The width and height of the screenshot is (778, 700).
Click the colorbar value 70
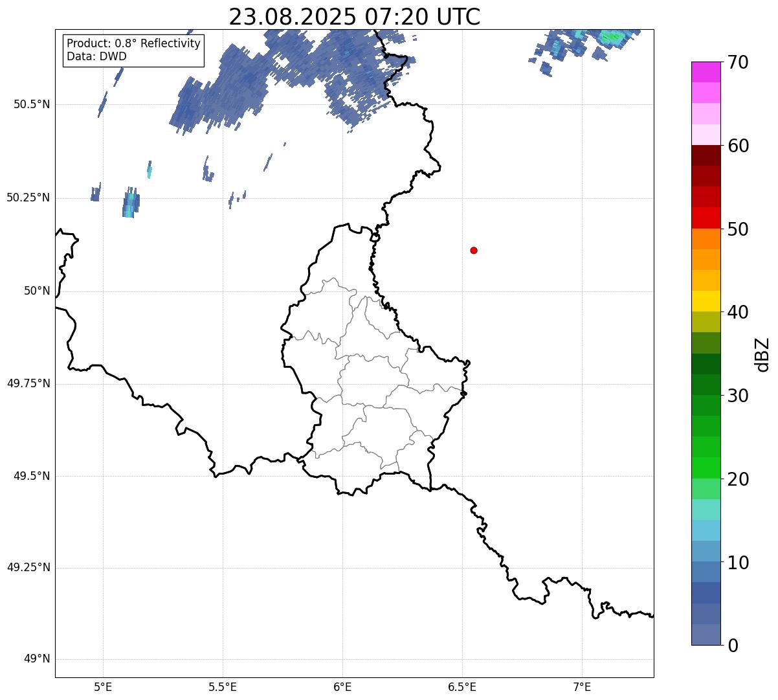[738, 62]
